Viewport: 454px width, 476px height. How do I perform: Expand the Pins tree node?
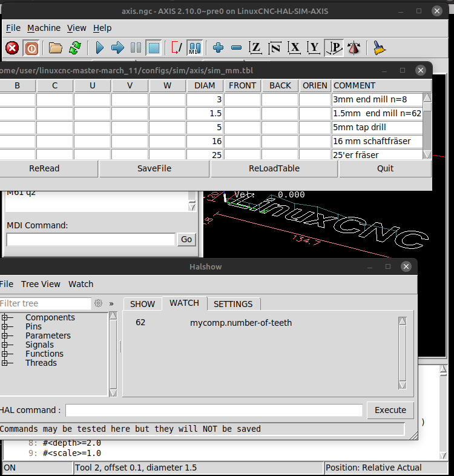(5, 326)
